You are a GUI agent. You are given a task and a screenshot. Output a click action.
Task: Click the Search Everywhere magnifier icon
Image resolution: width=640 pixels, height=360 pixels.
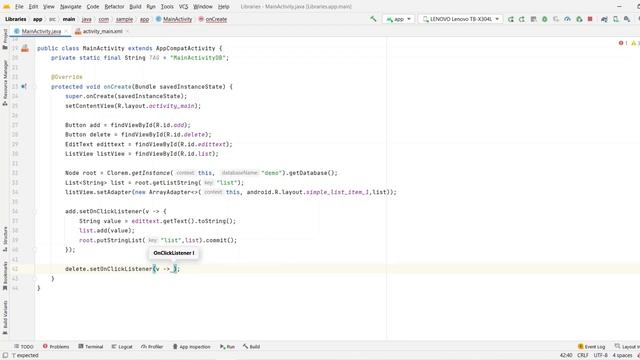tap(627, 19)
